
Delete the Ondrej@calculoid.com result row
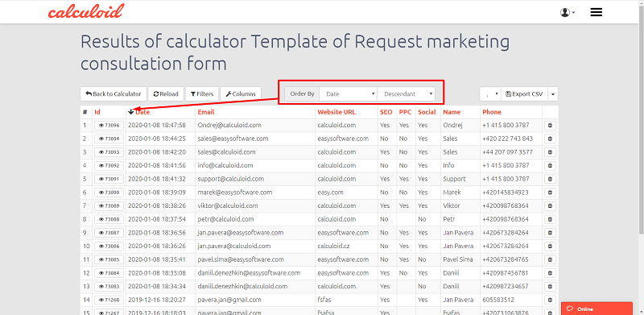[x=550, y=126]
